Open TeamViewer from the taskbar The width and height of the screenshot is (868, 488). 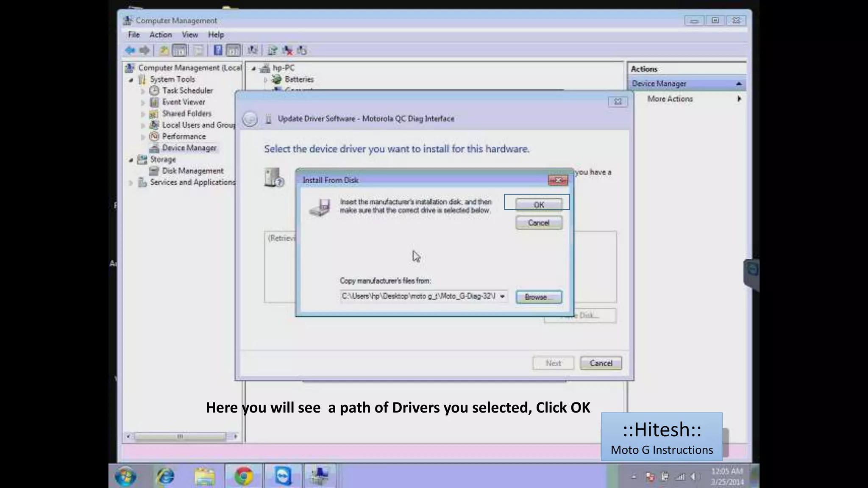[283, 476]
